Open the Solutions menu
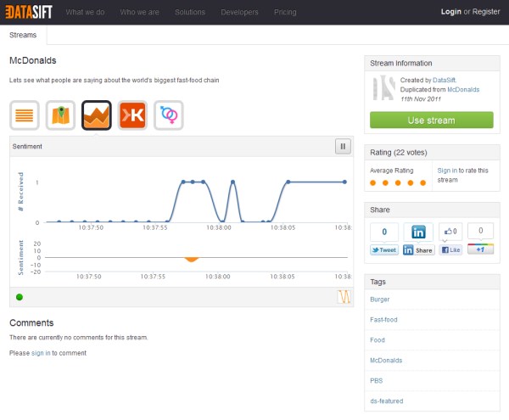The image size is (509, 420). point(190,12)
